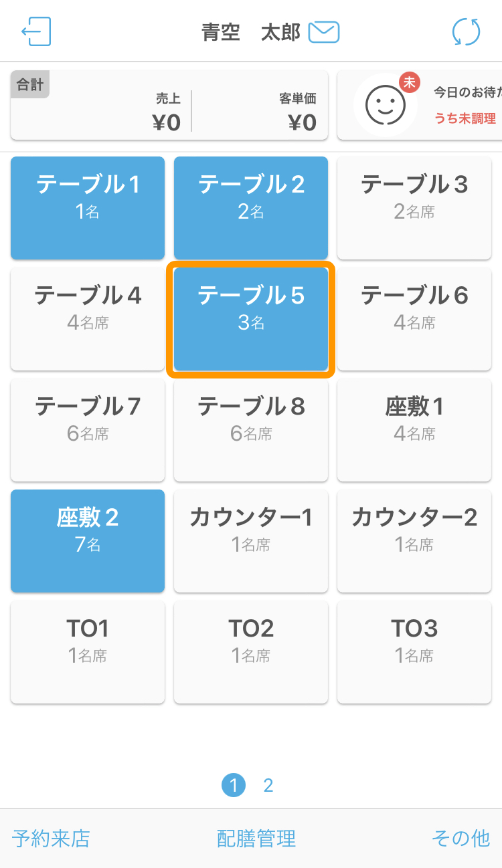Open カウンター1 seat tile
This screenshot has height=868, width=502.
251,541
